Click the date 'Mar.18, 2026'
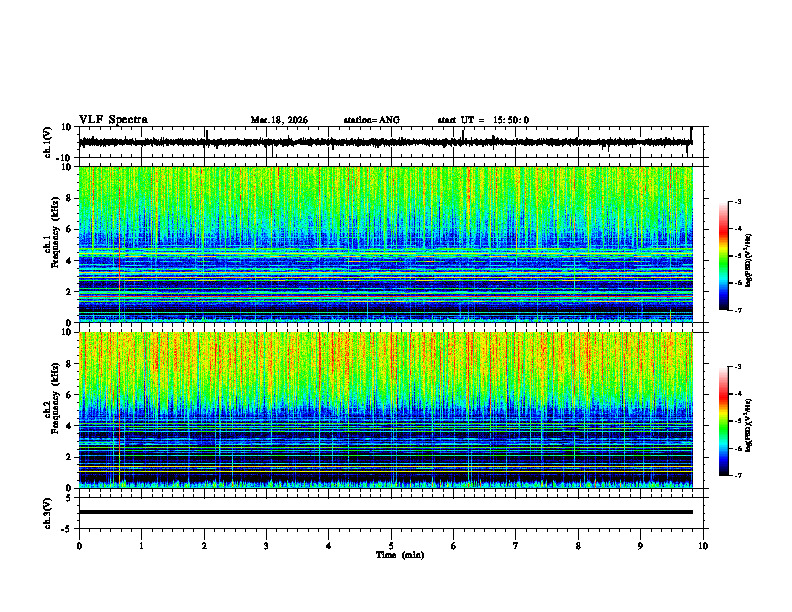 pyautogui.click(x=279, y=120)
